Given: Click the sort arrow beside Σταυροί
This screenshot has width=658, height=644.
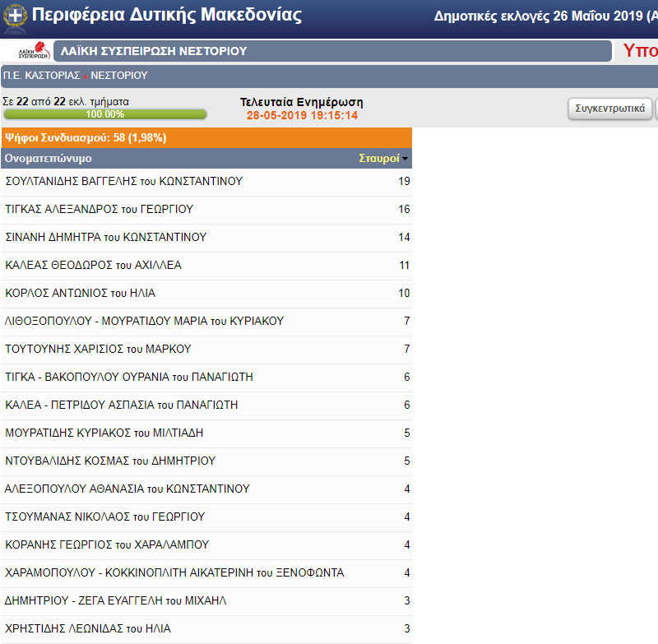Looking at the screenshot, I should coord(405,159).
